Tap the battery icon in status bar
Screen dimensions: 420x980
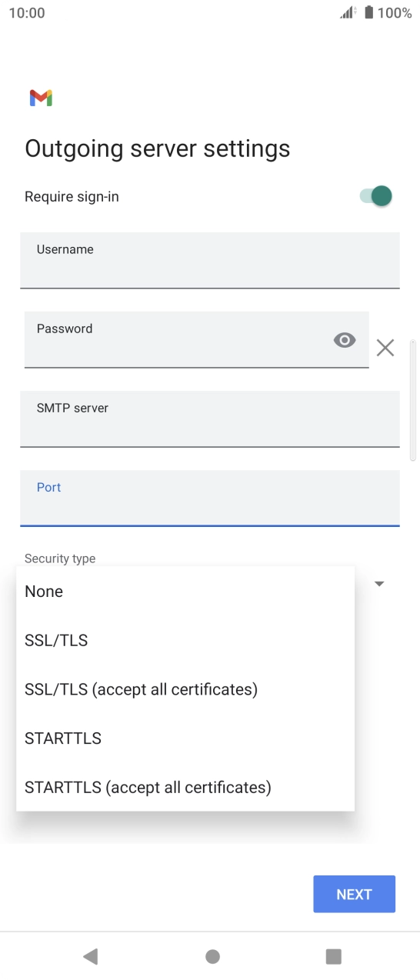[x=368, y=13]
